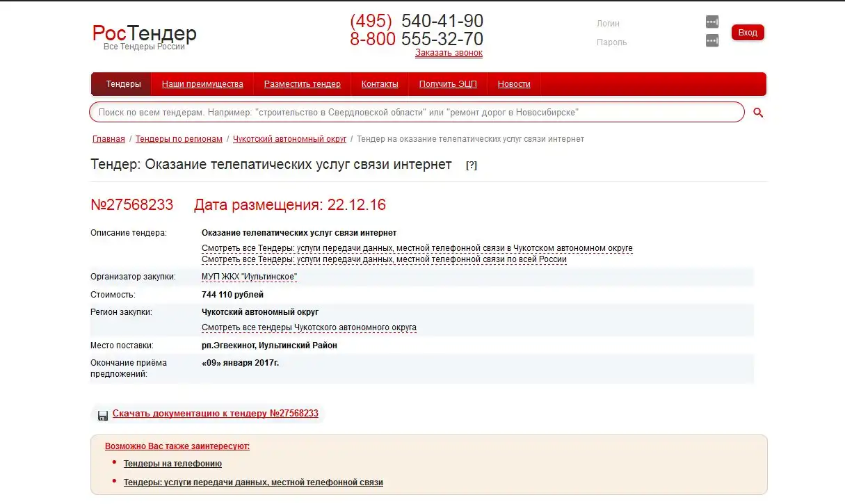
Task: Open Тендеры на телефонию link
Action: coord(172,464)
